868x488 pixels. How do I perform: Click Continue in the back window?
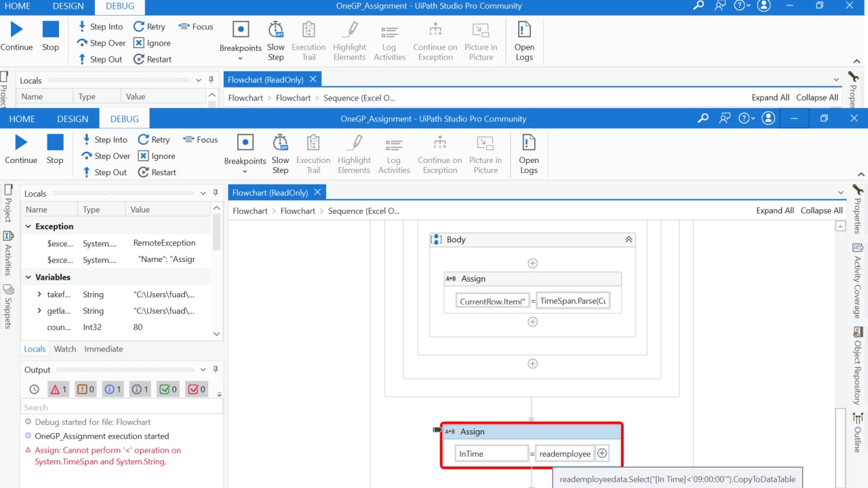(x=16, y=37)
